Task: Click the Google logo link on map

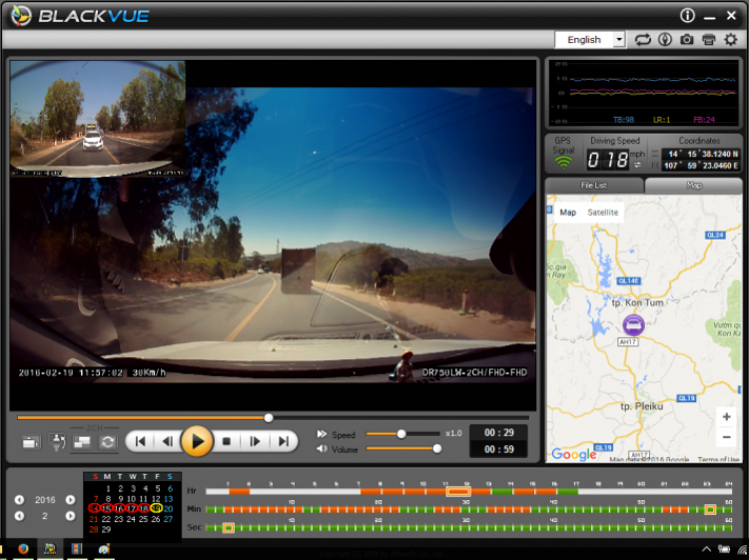Action: (573, 454)
